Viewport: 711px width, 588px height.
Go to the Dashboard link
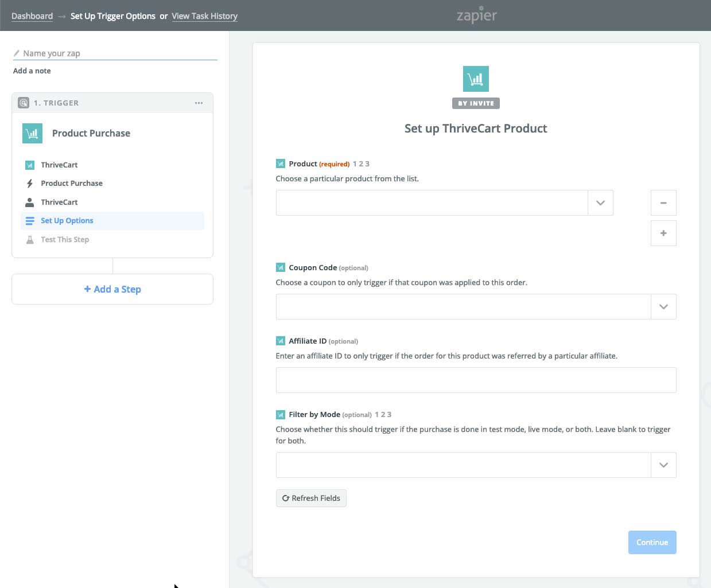(32, 16)
